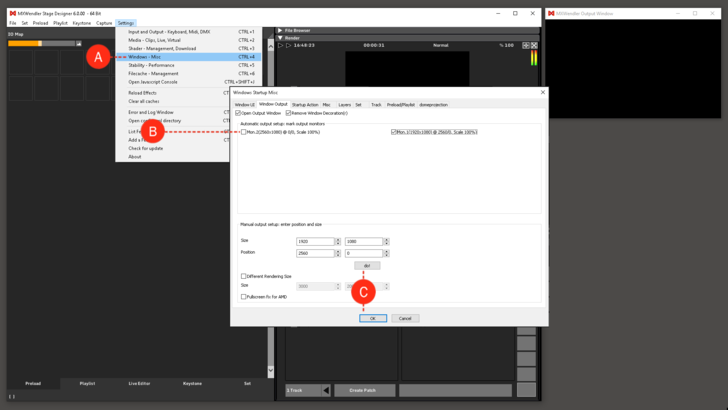Click Cancel in Windows Startup Misc dialog
This screenshot has width=728, height=410.
click(x=405, y=319)
